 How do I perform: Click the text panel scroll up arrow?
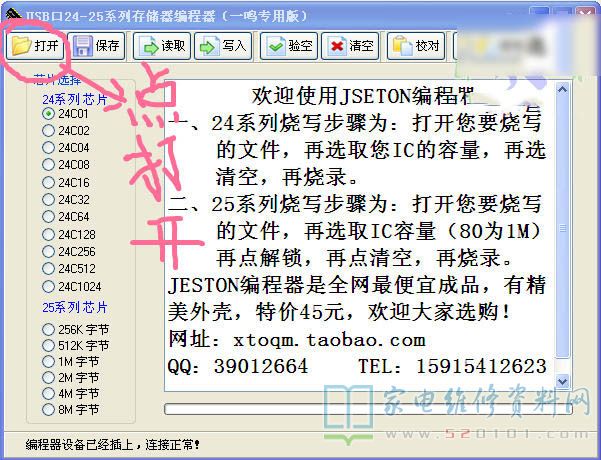pos(562,90)
